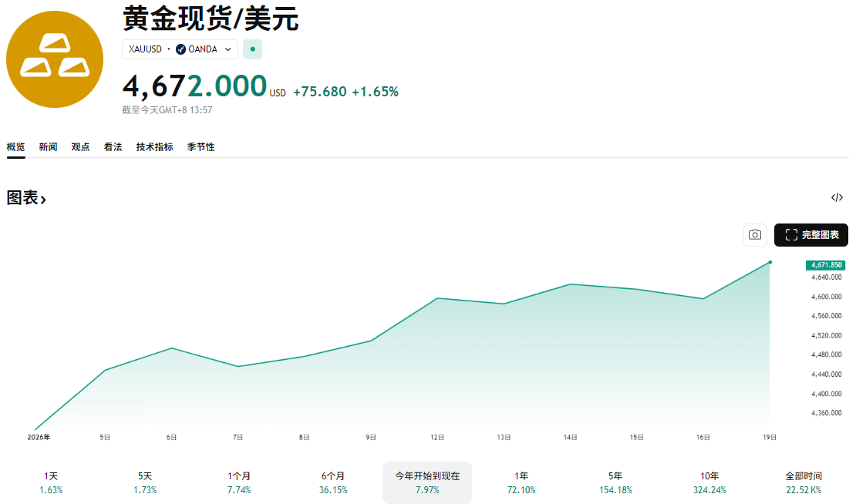Switch to the 新闻 tab

coord(48,146)
